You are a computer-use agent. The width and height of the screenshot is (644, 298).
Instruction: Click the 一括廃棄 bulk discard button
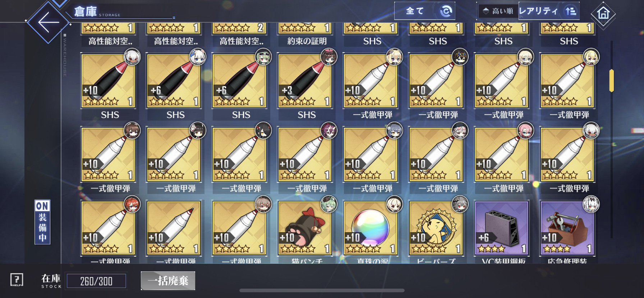coord(168,281)
